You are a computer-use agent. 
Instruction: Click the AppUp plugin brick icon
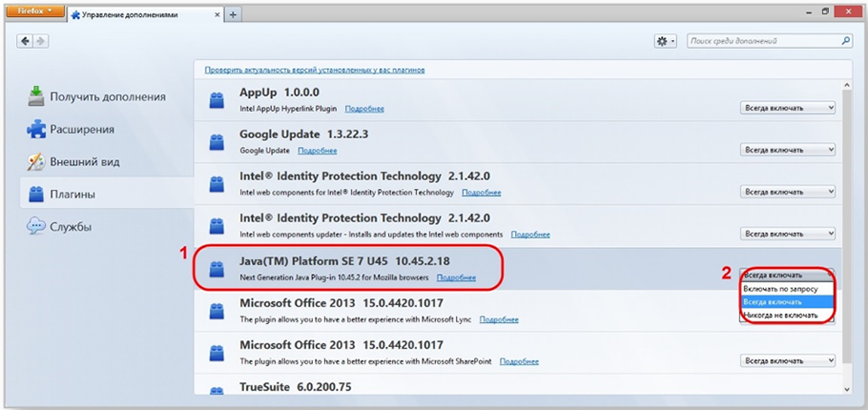point(218,102)
